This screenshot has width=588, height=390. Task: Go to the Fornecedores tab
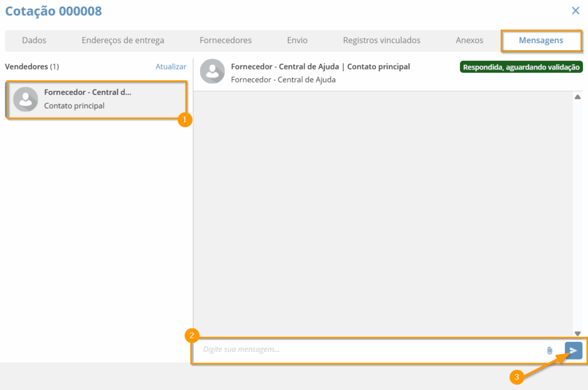click(x=226, y=40)
